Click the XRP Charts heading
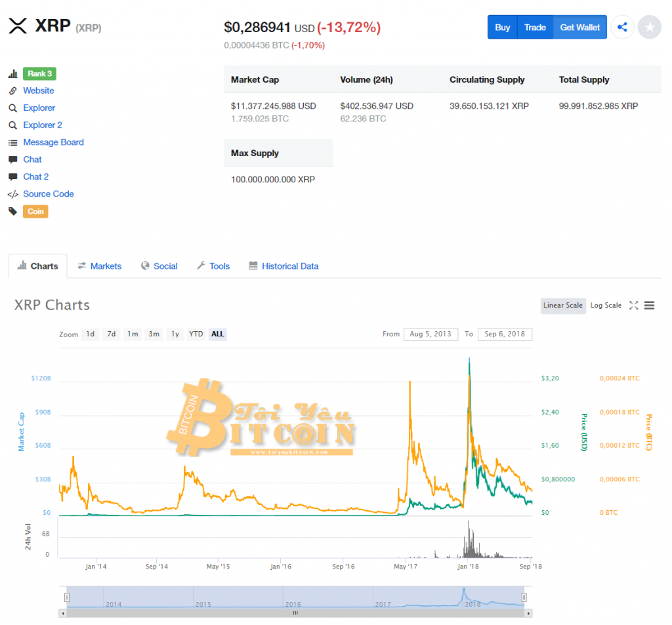 [52, 305]
